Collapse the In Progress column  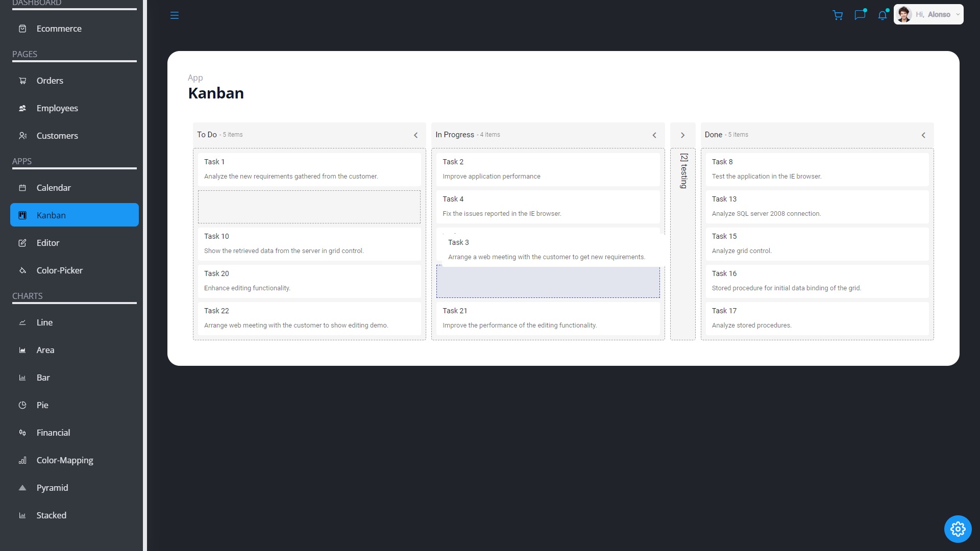coord(654,135)
